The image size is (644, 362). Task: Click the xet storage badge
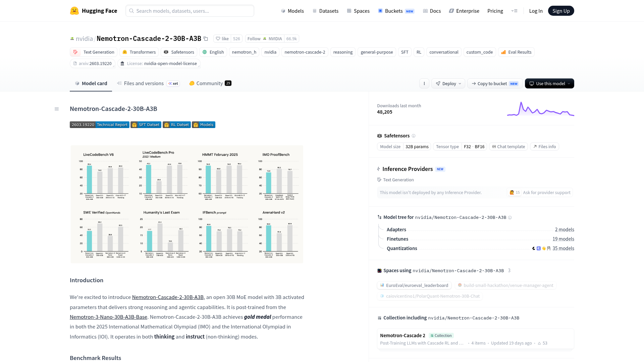tap(173, 83)
